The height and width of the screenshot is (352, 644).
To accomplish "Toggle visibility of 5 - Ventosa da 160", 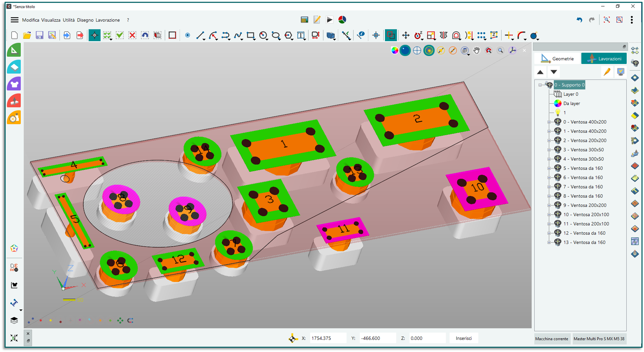I will point(558,168).
